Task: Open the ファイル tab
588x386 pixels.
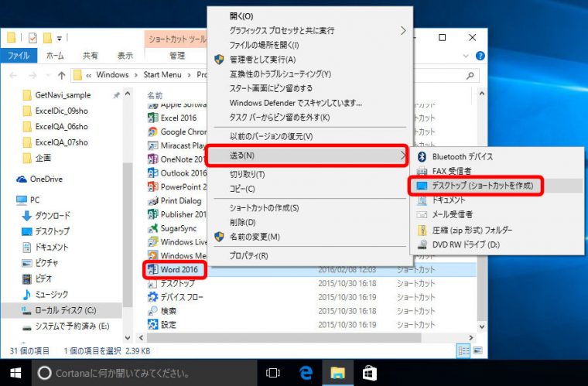Action: 19,56
